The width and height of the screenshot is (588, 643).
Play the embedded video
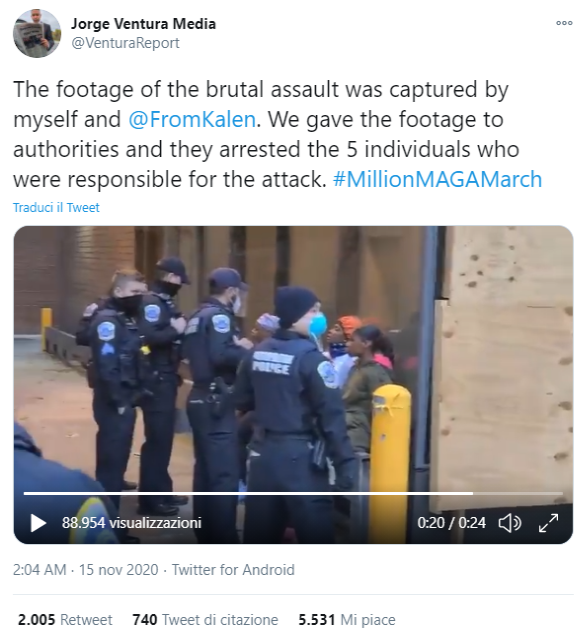point(38,523)
